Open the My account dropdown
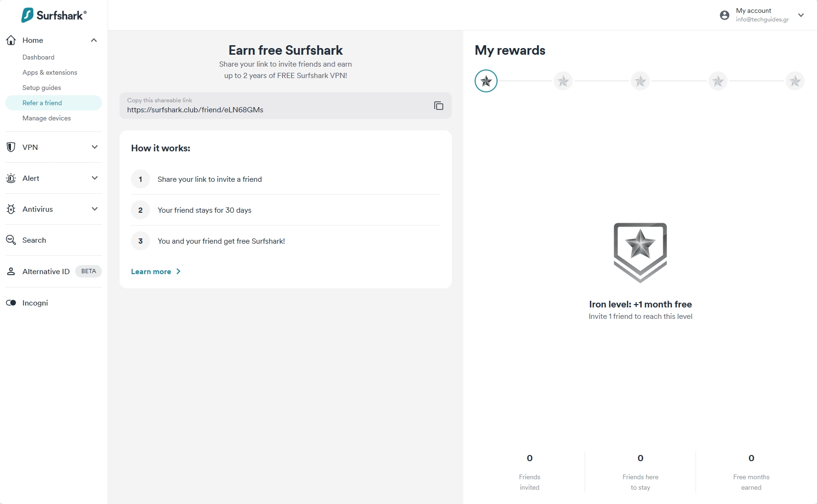Viewport: 817px width, 504px height. [801, 15]
